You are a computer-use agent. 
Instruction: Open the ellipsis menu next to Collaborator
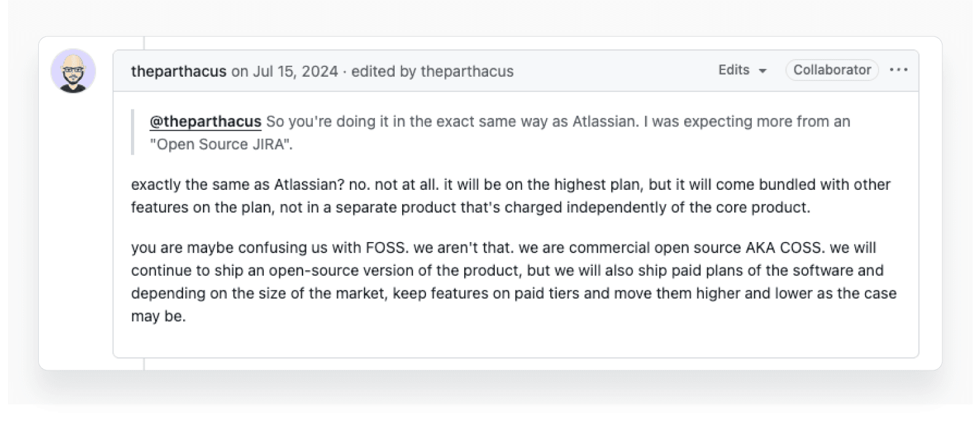click(898, 69)
